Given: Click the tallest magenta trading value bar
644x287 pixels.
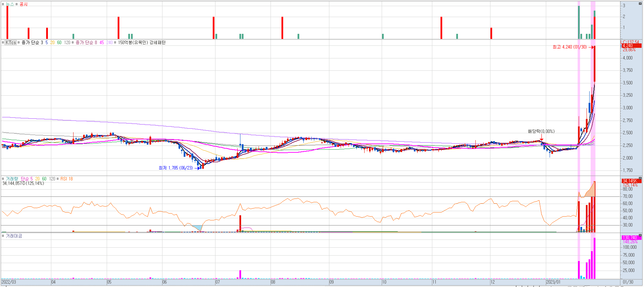Looking at the screenshot, I should pyautogui.click(x=595, y=258).
